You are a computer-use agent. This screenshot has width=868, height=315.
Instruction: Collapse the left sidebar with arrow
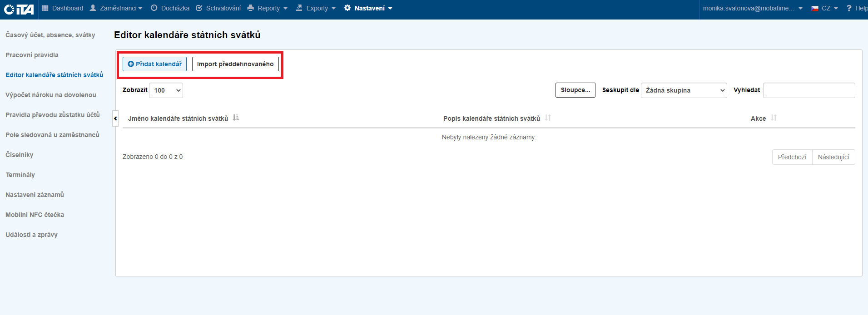tap(115, 118)
